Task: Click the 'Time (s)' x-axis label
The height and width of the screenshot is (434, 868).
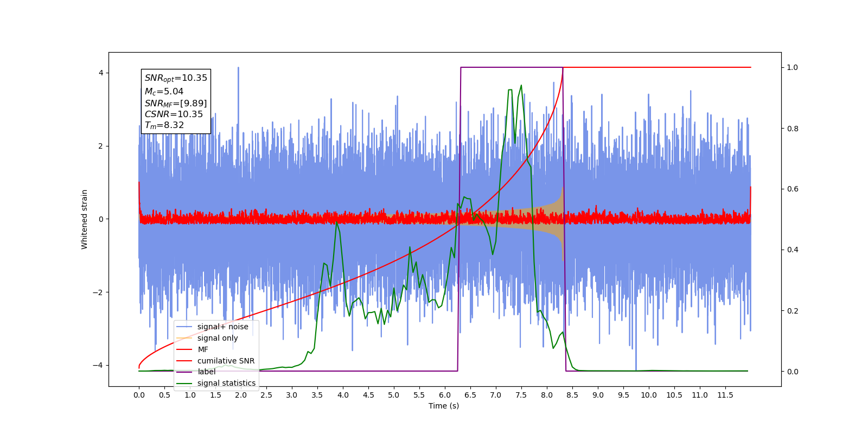Action: tap(444, 406)
